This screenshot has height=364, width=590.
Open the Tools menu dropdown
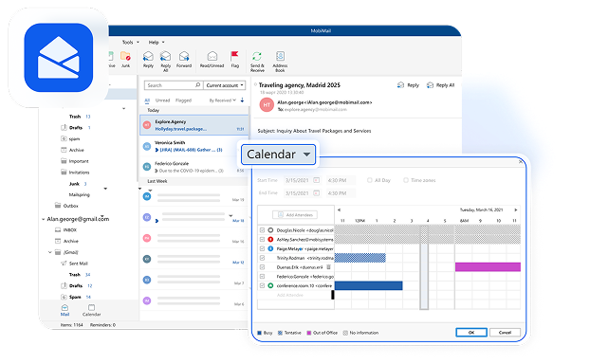point(130,42)
